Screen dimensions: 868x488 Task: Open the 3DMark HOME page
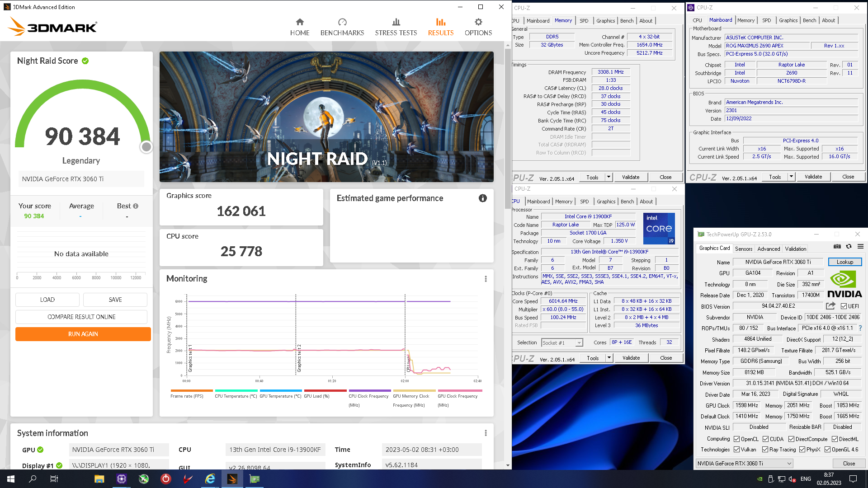click(x=300, y=27)
